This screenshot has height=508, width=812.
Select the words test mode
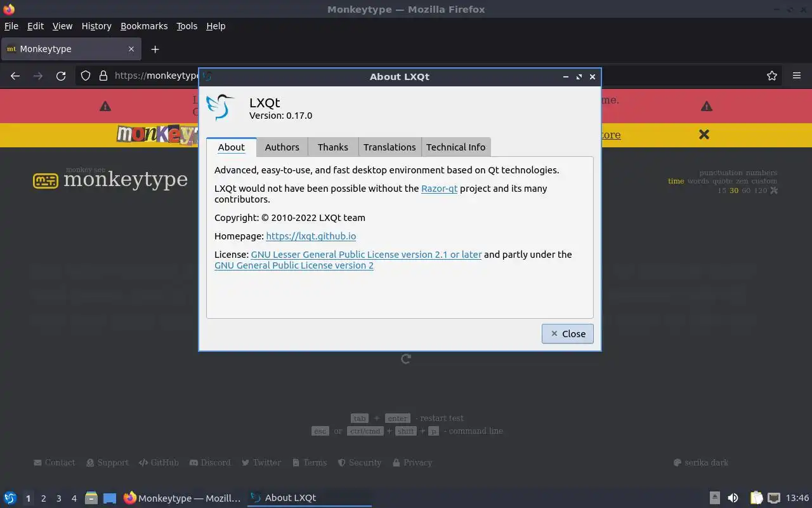pos(698,182)
